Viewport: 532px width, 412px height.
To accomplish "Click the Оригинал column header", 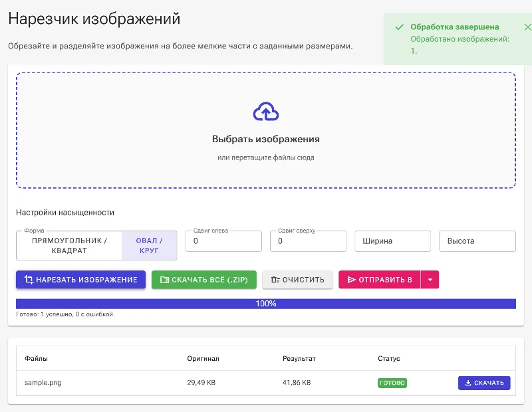I will coord(203,358).
